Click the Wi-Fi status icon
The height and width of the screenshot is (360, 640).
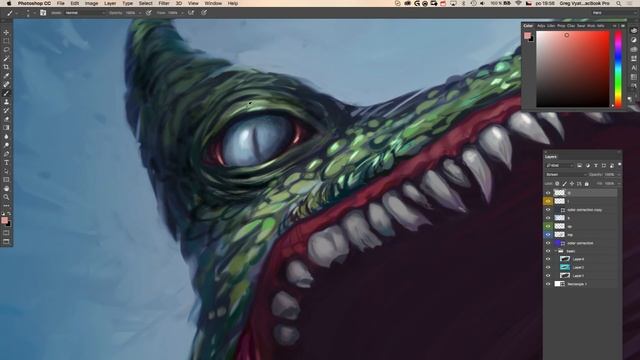click(518, 3)
